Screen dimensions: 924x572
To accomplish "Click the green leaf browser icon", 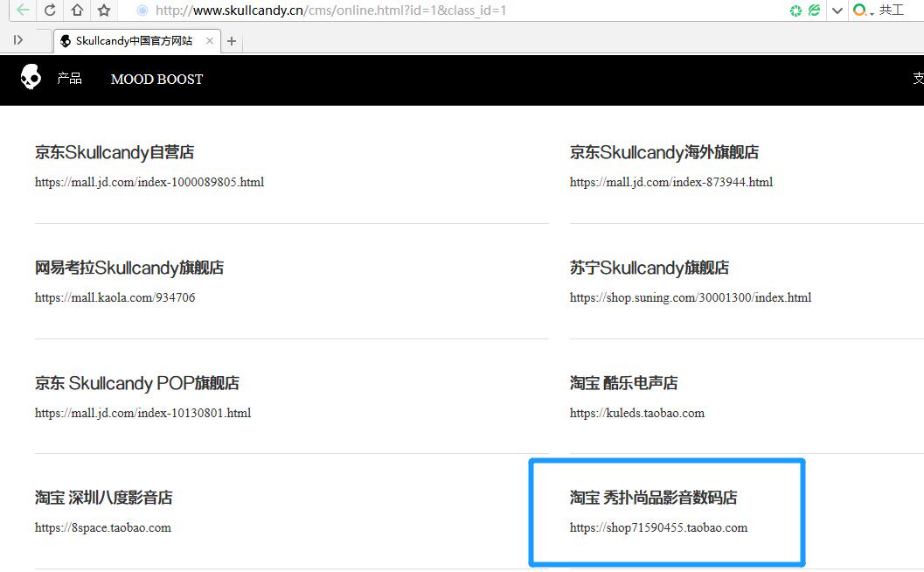I will point(815,10).
